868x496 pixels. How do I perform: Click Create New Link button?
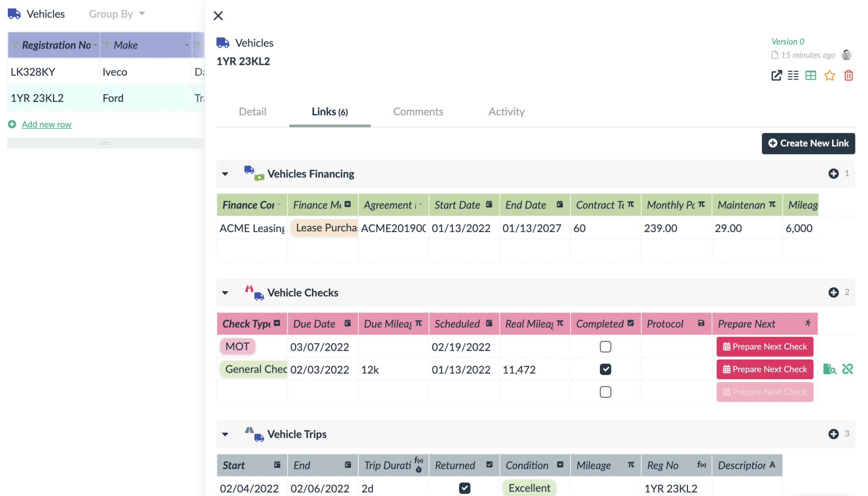coord(808,143)
